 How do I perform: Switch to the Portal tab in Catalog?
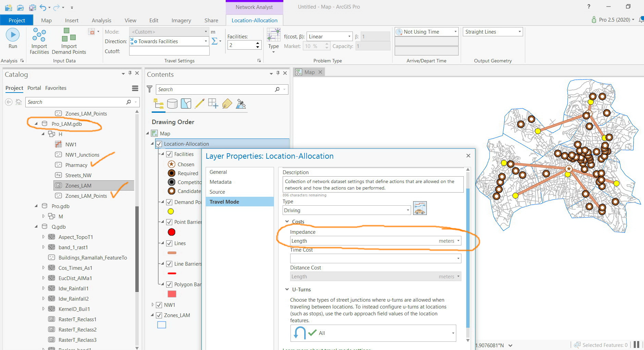tap(34, 88)
